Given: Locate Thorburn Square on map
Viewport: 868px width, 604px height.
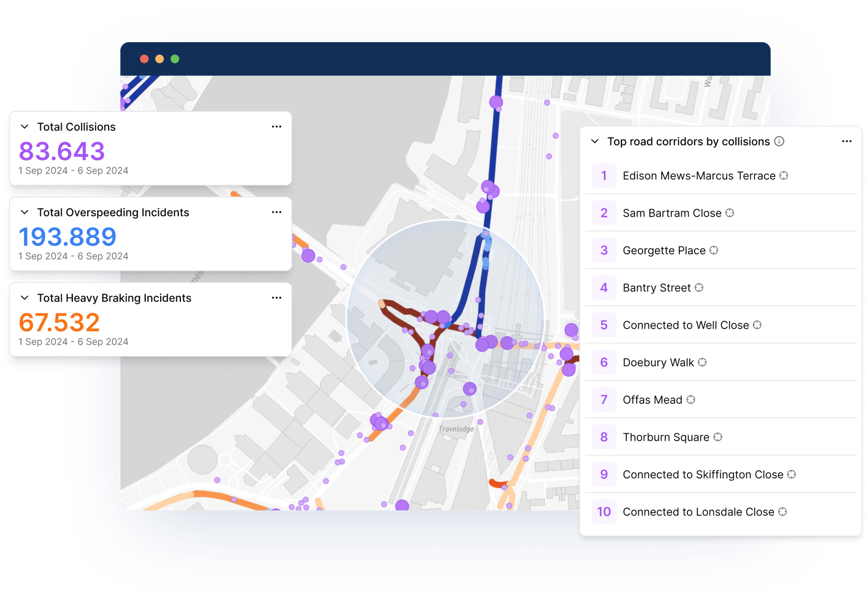Looking at the screenshot, I should pos(718,437).
